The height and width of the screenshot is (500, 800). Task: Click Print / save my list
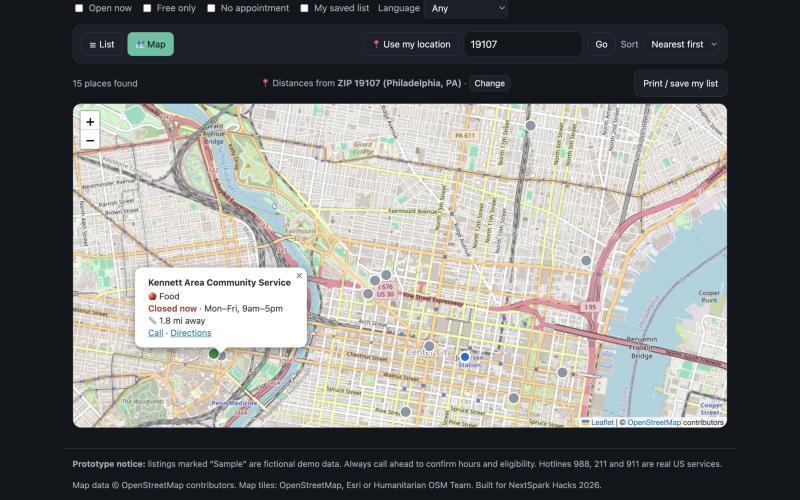[x=681, y=83]
